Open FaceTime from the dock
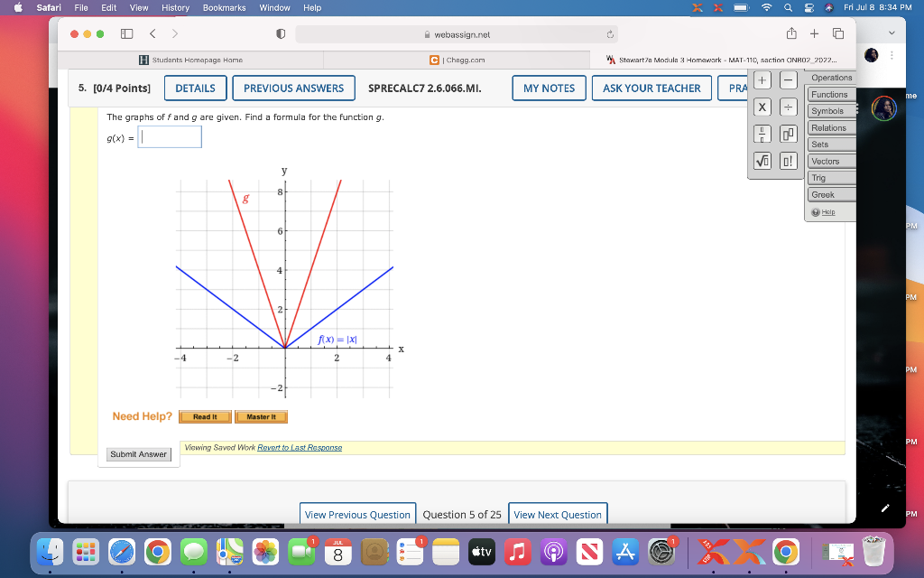The image size is (924, 578). point(301,552)
